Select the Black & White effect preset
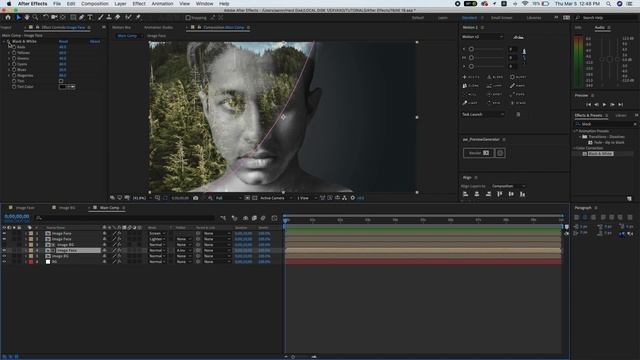 pyautogui.click(x=600, y=153)
